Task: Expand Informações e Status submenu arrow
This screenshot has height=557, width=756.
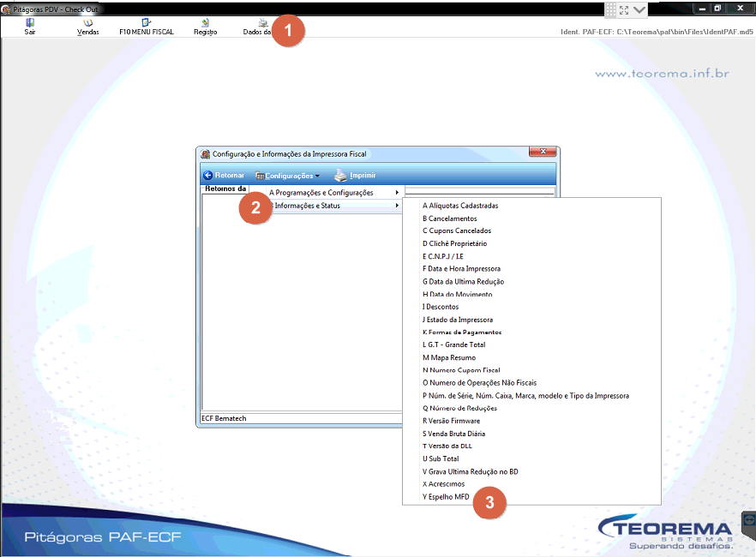Action: [x=397, y=206]
